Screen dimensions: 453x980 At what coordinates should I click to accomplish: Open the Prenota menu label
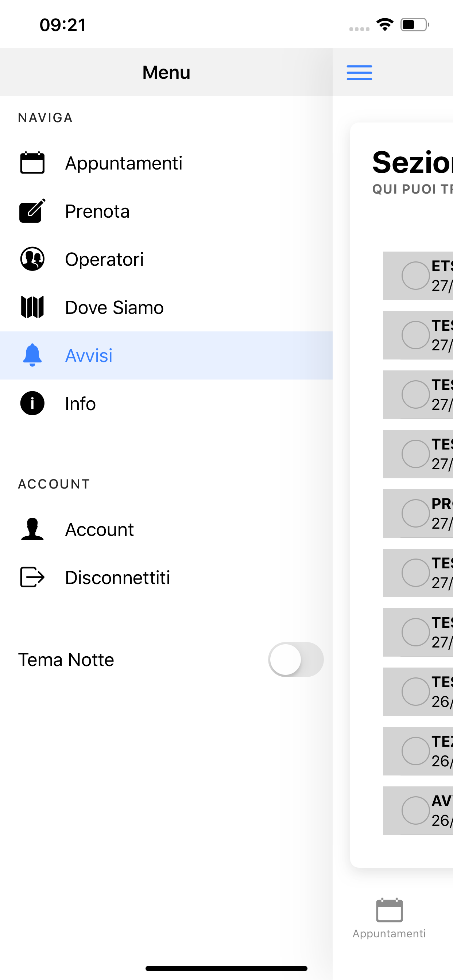tap(97, 211)
